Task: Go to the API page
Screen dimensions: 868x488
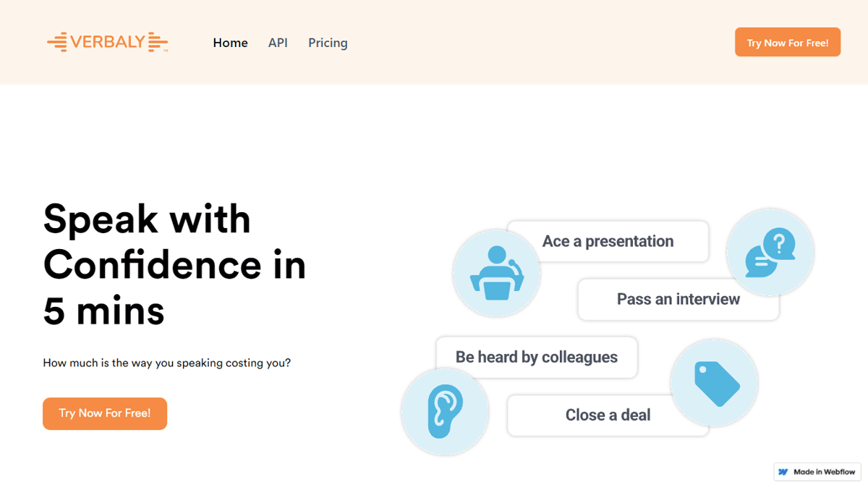Action: pyautogui.click(x=278, y=43)
